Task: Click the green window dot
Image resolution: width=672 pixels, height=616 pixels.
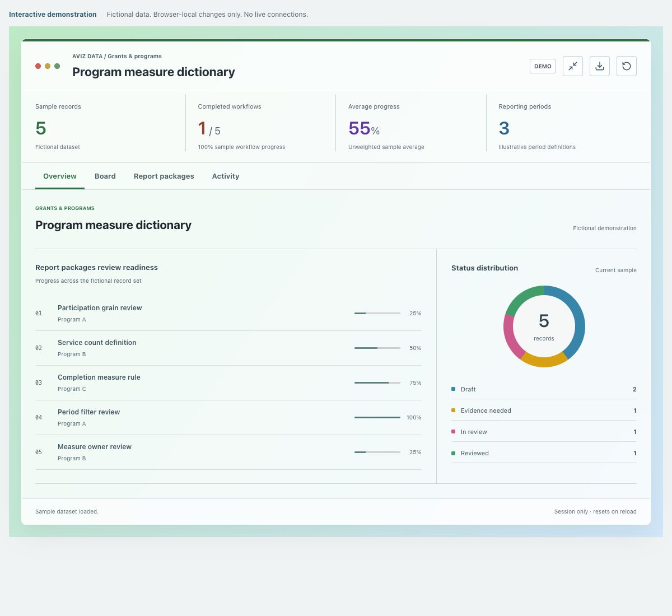Action: 57,66
